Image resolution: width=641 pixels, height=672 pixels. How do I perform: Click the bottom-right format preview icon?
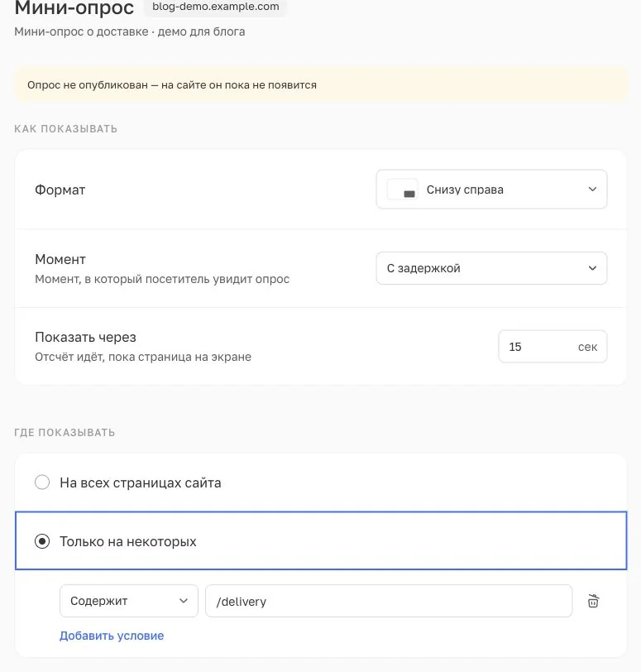[x=403, y=190]
